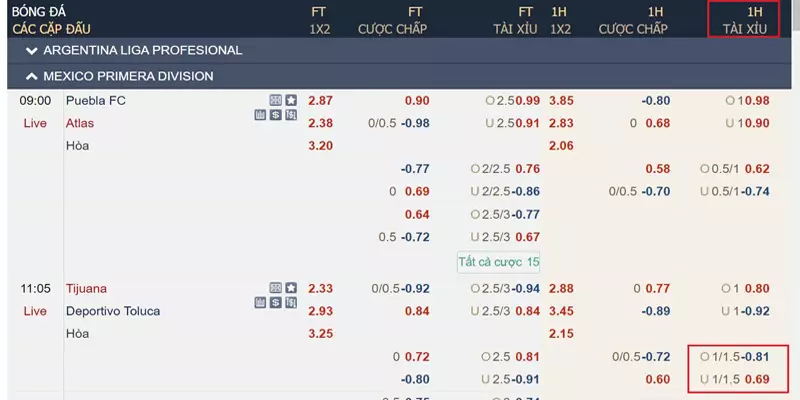This screenshot has width=800, height=400.
Task: Expand the Argentina Liga Profesional section
Action: pyautogui.click(x=399, y=51)
